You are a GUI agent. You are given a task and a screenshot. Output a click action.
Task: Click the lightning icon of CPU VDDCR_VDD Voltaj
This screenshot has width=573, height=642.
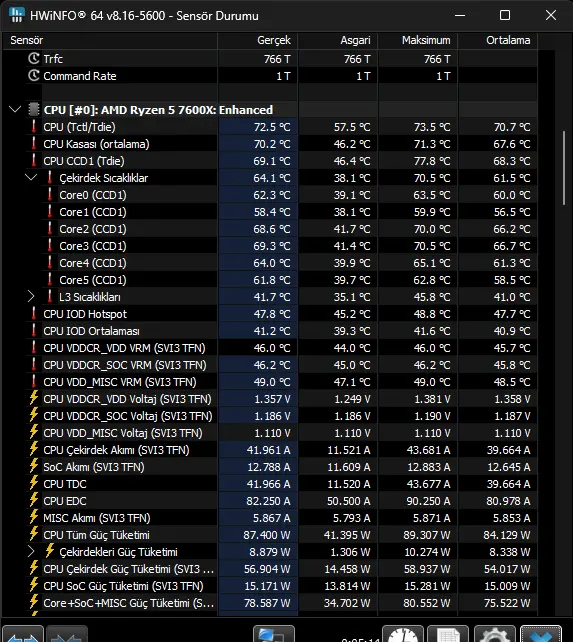(x=34, y=398)
